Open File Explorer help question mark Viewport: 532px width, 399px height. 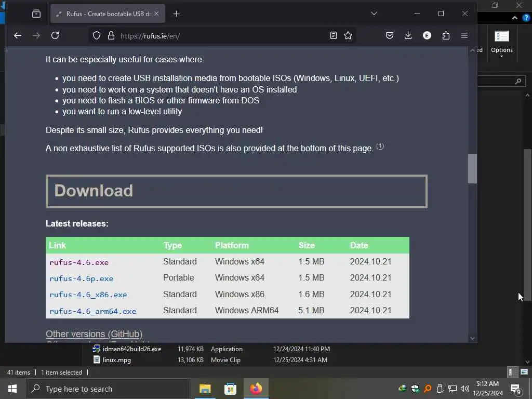[526, 18]
